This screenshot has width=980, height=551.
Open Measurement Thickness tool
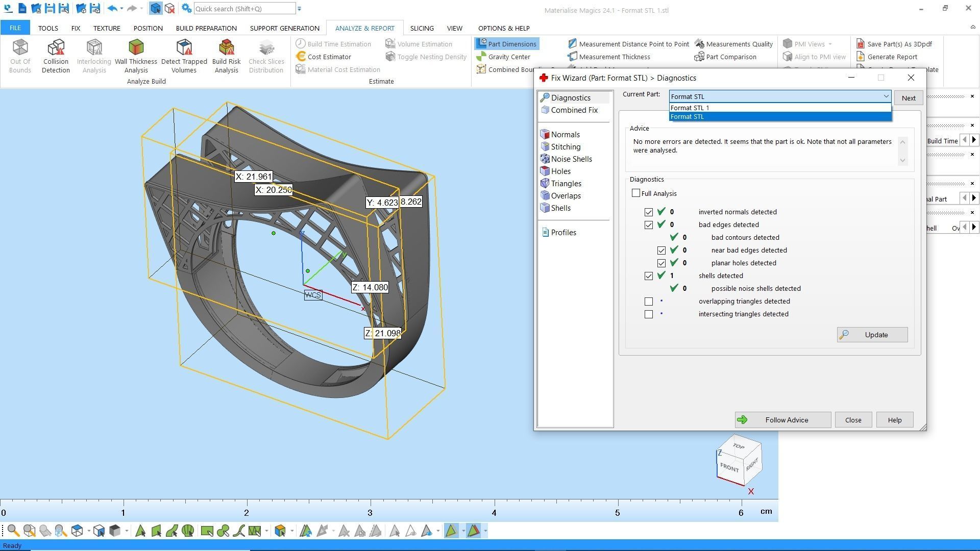pyautogui.click(x=609, y=57)
